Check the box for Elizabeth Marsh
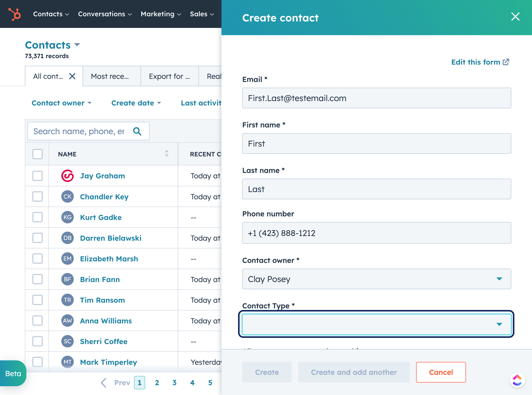 (38, 259)
